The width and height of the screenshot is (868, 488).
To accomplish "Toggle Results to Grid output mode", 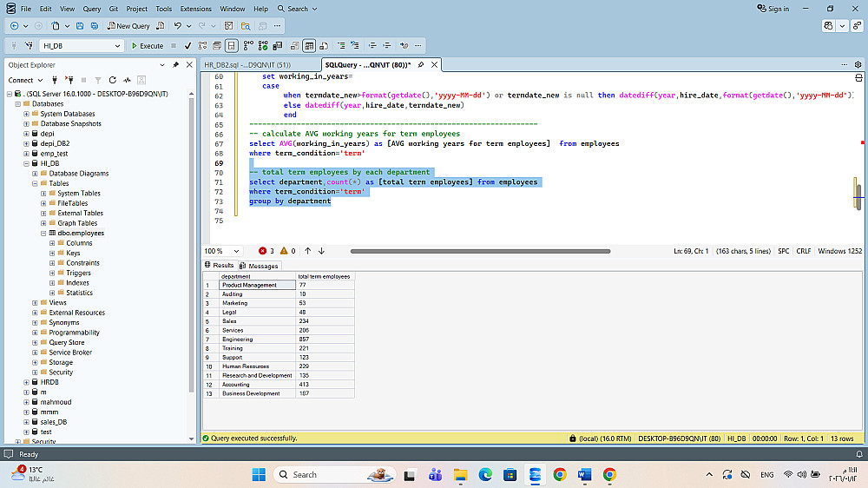I will click(x=308, y=45).
